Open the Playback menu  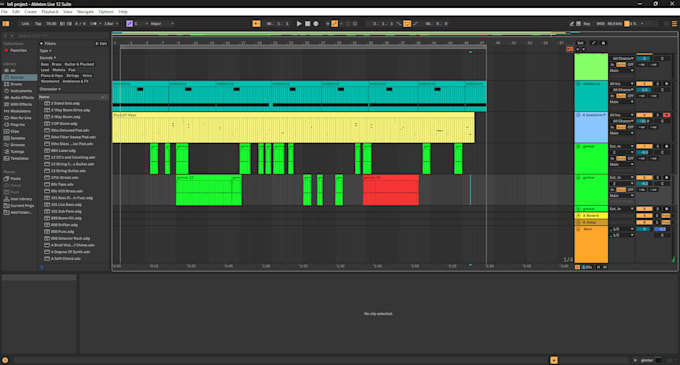(x=50, y=12)
